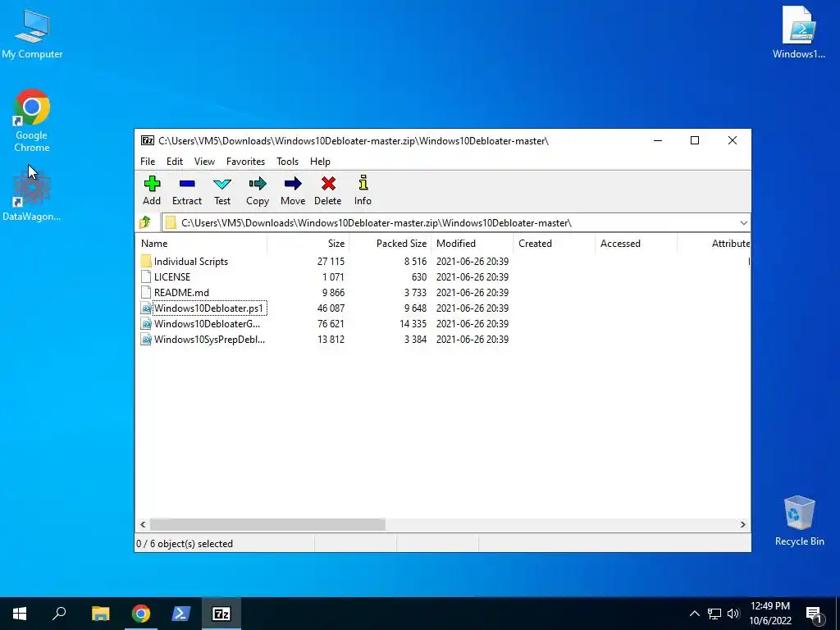Sort by the Created column
840x630 pixels.
554,243
